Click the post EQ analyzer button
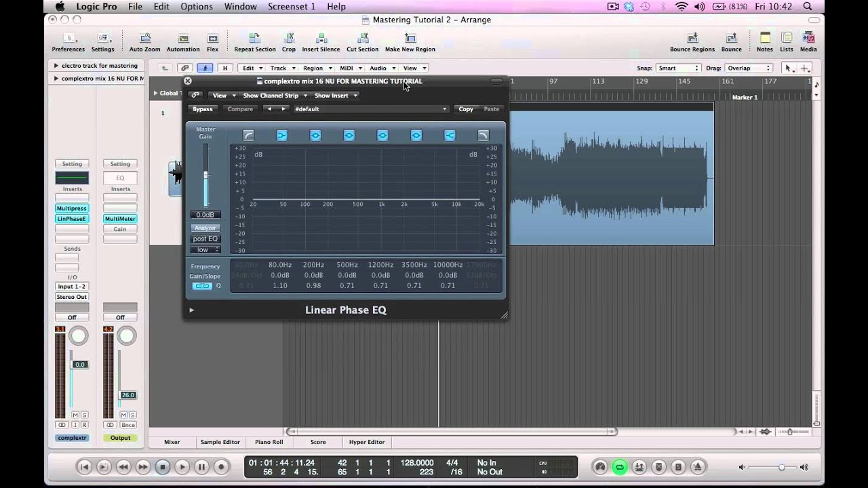868x488 pixels. pos(205,239)
